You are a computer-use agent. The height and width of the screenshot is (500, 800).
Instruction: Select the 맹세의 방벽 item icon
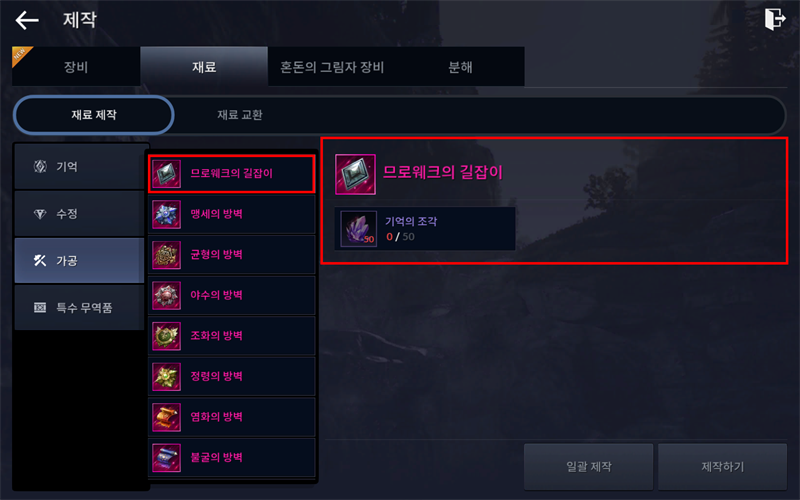coord(166,214)
